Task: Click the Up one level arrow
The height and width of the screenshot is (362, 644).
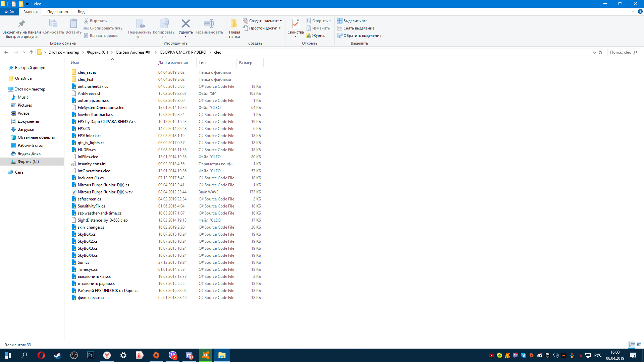Action: coord(31,52)
